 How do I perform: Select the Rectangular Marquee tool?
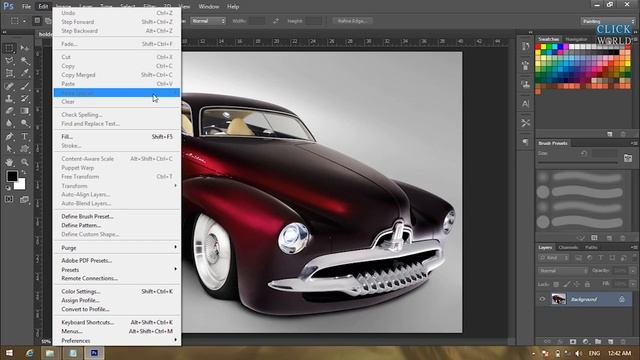[9, 48]
